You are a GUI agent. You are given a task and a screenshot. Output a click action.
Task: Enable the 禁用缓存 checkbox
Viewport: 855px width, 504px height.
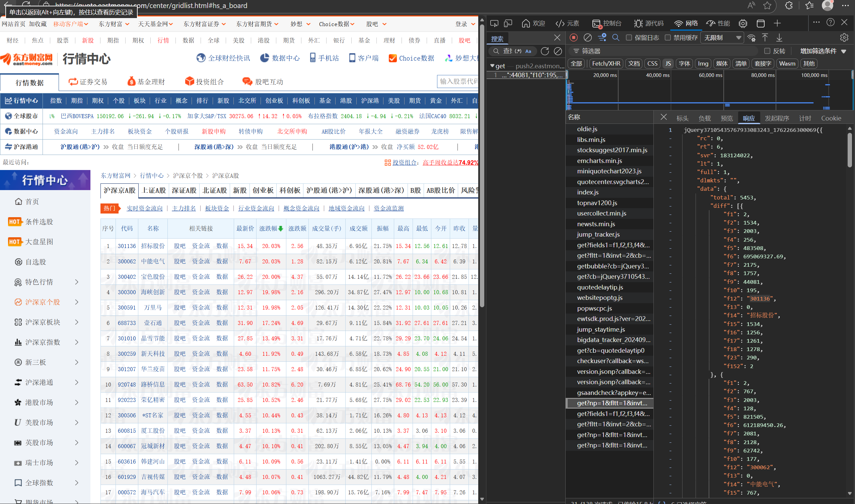(668, 38)
